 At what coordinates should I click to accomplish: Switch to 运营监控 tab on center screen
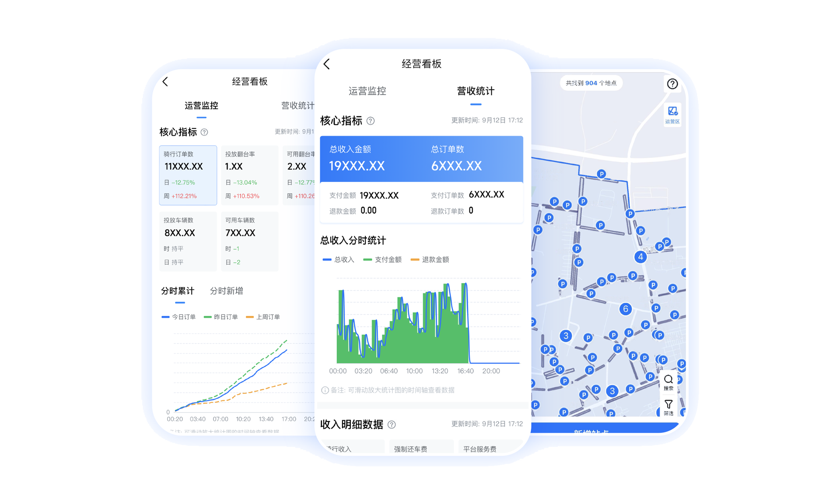point(367,91)
